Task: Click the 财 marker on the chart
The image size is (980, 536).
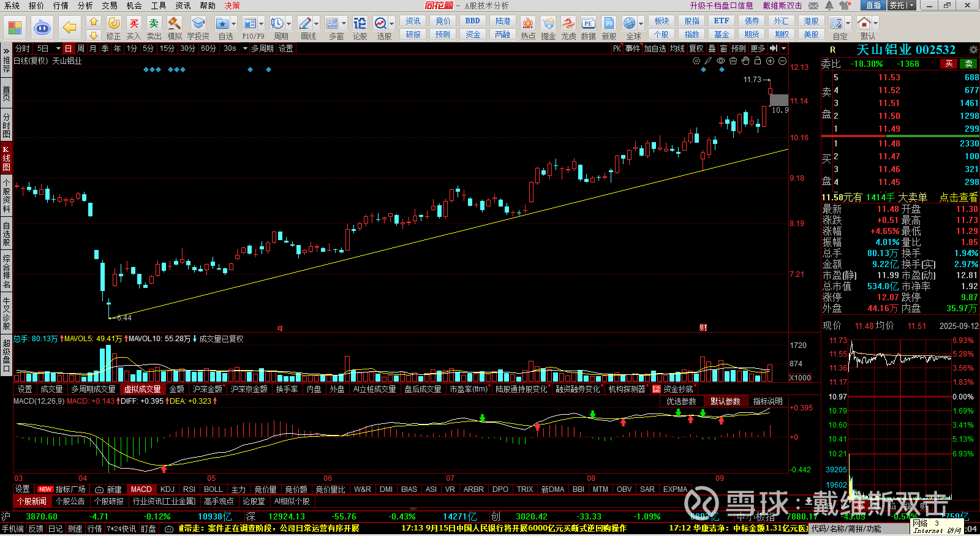Action: (x=703, y=328)
